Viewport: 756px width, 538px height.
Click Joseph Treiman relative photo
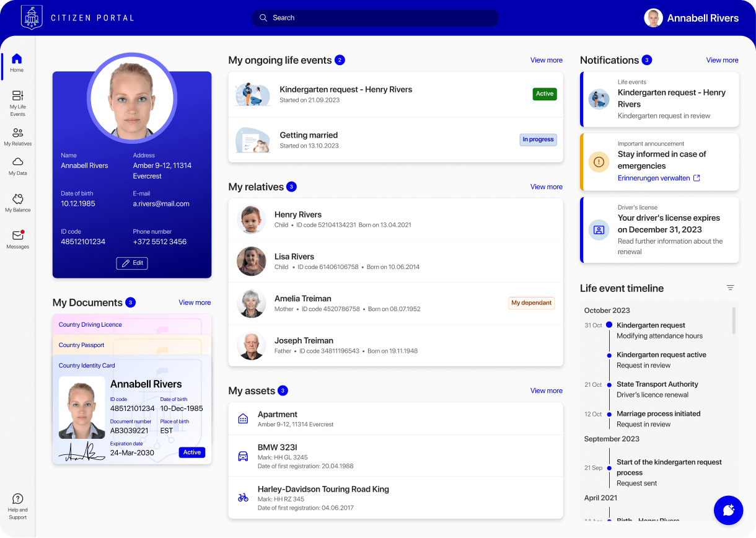[x=251, y=346]
